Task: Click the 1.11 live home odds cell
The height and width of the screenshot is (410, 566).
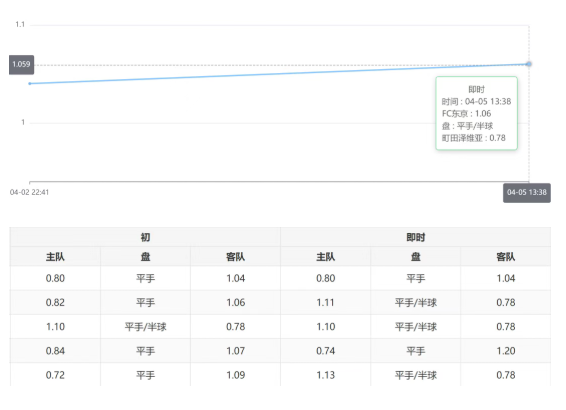Action: point(325,302)
